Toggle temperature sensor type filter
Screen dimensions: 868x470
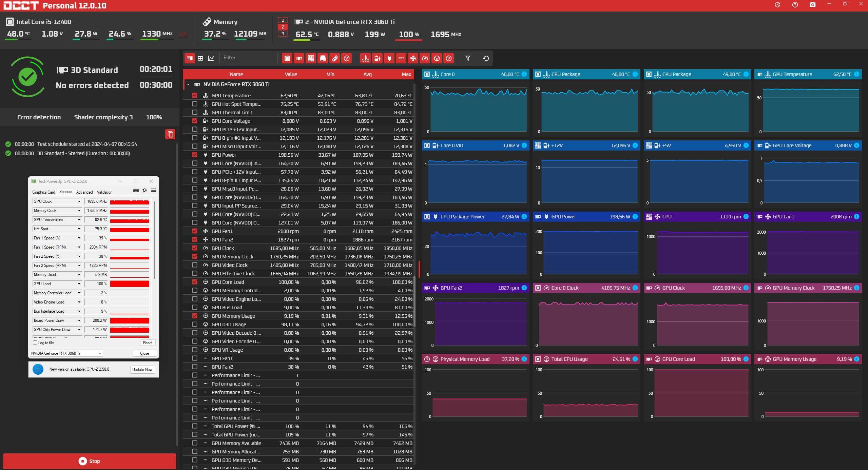click(x=365, y=58)
